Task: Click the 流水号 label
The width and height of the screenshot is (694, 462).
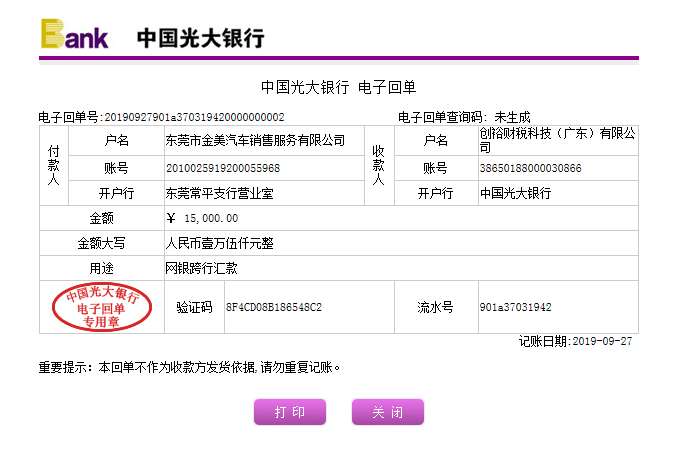Action: point(435,307)
